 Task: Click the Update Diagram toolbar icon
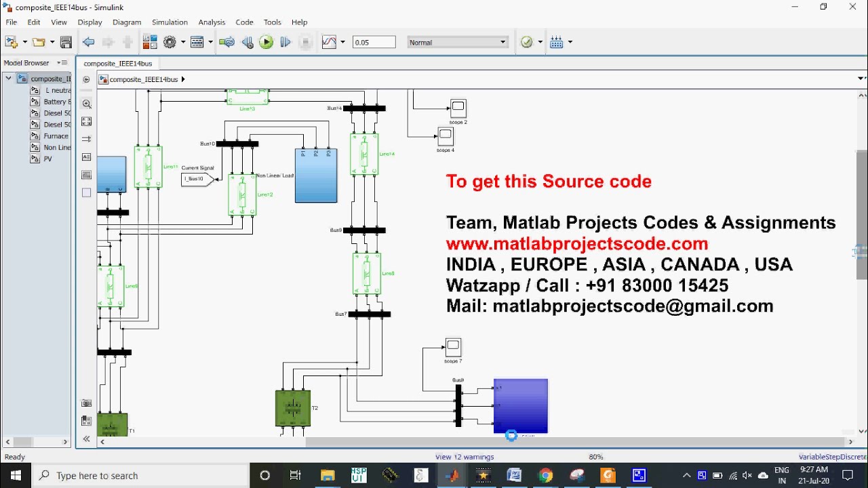pyautogui.click(x=227, y=42)
